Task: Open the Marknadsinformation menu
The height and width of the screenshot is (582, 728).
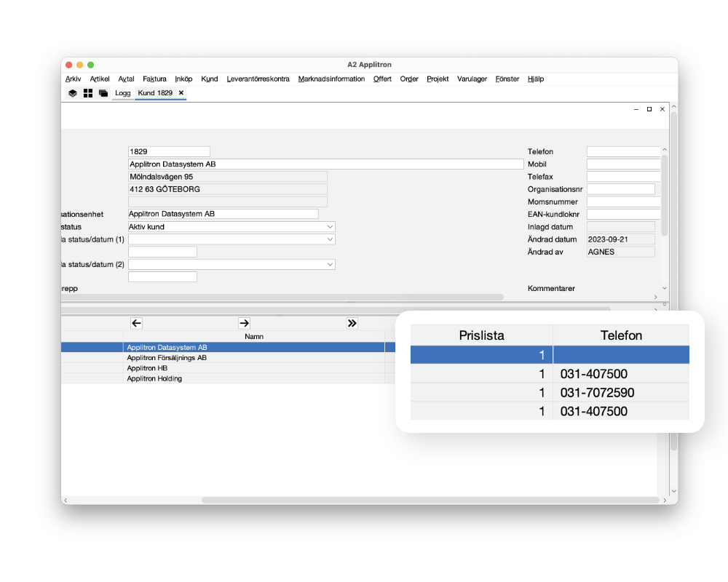Action: pos(331,79)
